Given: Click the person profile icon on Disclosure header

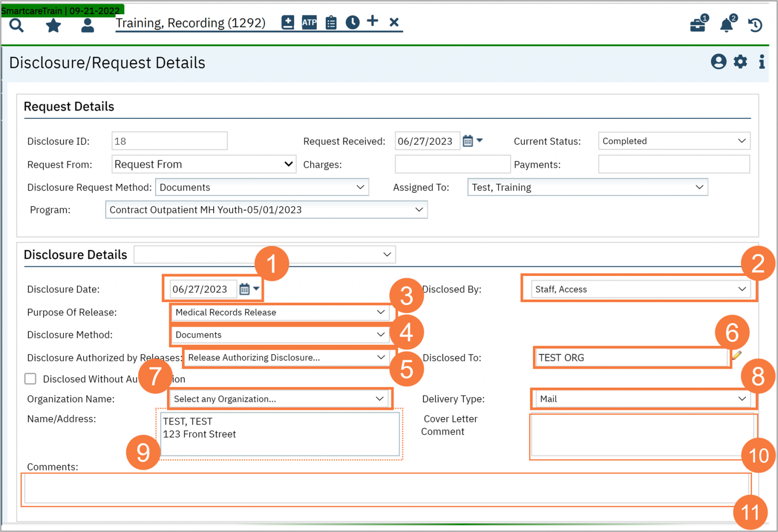Looking at the screenshot, I should [x=718, y=62].
